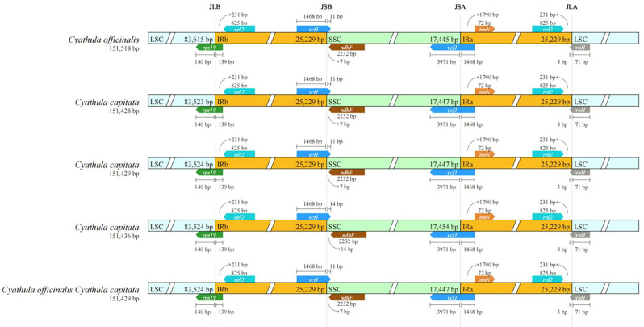
Task: Select 'Cyathula officinalis' name above 151,518 bp
Action: [104, 40]
